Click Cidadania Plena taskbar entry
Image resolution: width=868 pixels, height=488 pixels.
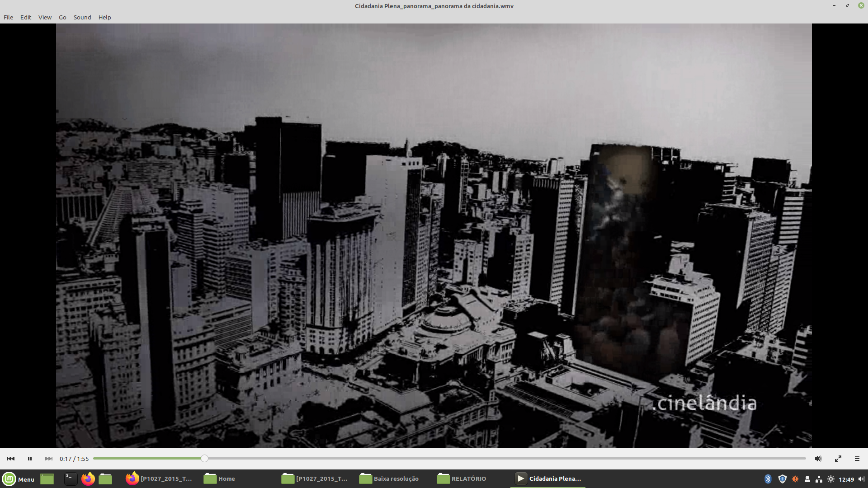548,479
